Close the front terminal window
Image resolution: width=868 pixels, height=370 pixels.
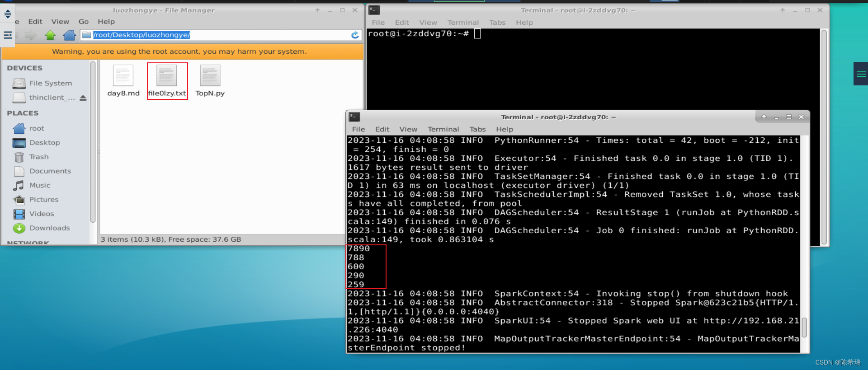[801, 117]
